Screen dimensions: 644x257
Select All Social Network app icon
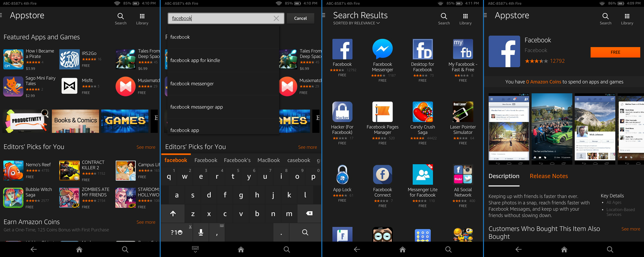463,175
